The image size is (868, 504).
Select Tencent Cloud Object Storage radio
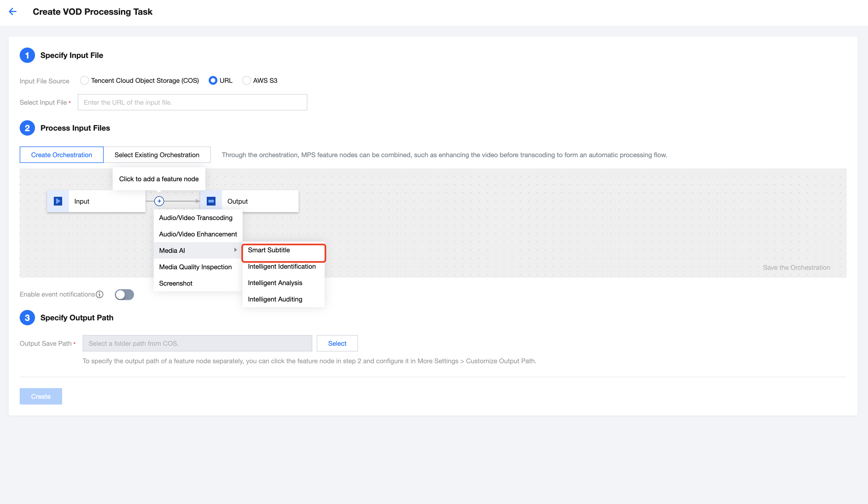(x=85, y=81)
